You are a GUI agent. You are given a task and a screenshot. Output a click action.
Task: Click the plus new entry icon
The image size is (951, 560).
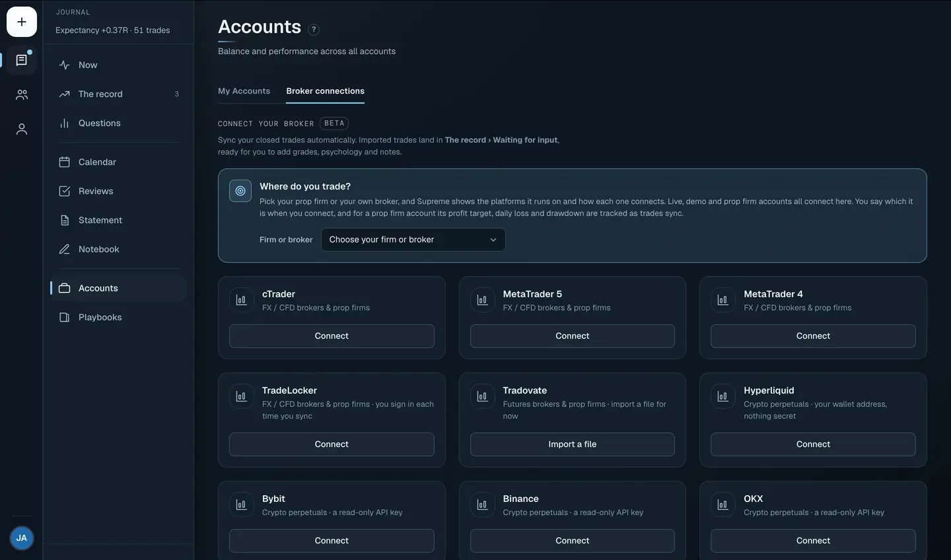click(x=22, y=22)
